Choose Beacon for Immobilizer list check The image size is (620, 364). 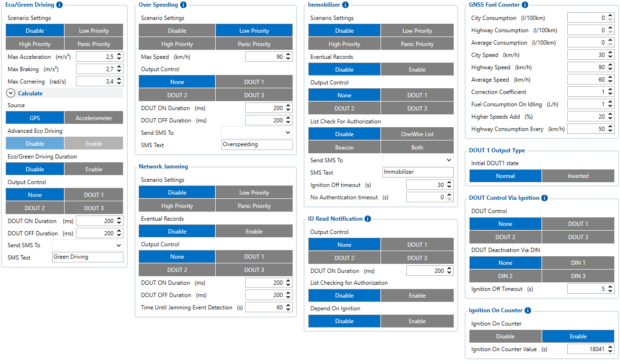point(344,148)
